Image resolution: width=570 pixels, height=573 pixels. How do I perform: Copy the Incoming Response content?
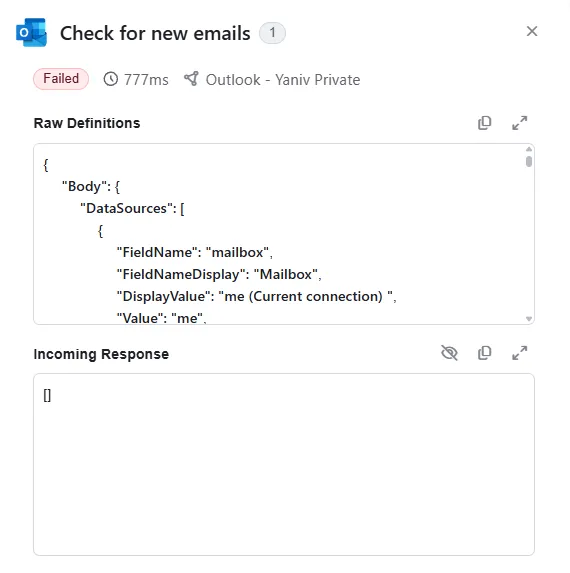(x=484, y=353)
